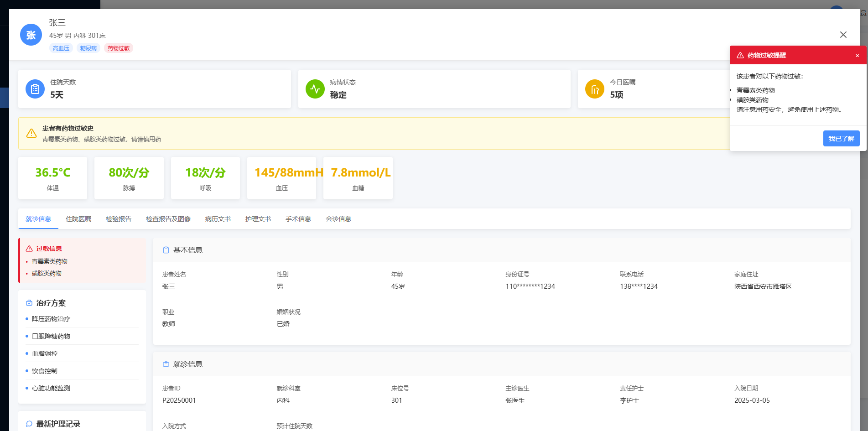Switch to the 病历文书 tab
Image resolution: width=868 pixels, height=431 pixels.
[218, 219]
